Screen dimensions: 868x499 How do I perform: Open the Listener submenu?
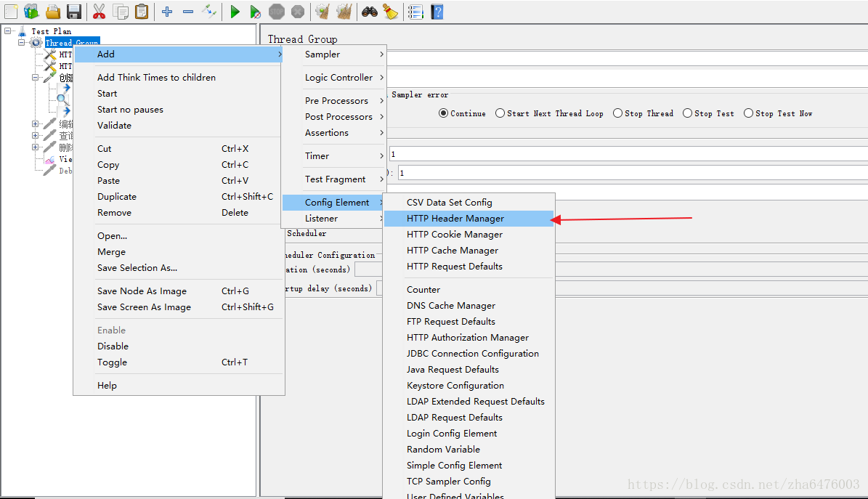[x=333, y=219]
